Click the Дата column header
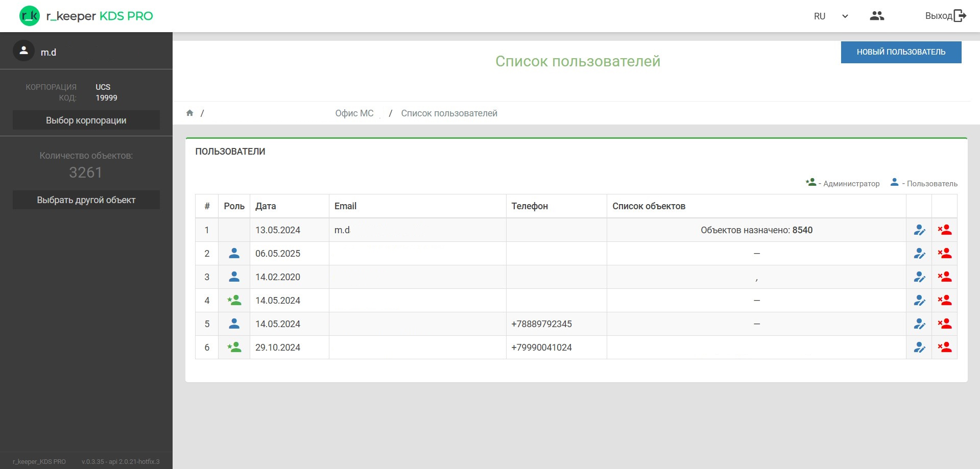The width and height of the screenshot is (980, 469). (x=266, y=206)
